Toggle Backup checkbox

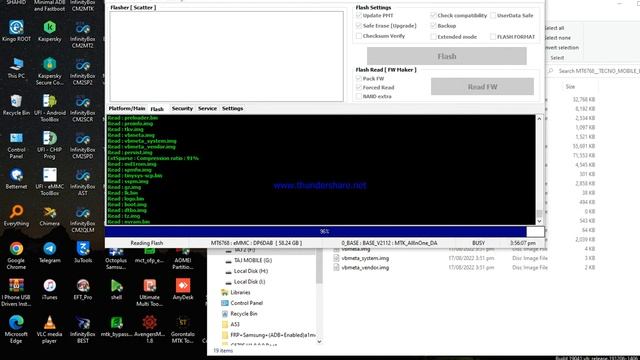(433, 26)
